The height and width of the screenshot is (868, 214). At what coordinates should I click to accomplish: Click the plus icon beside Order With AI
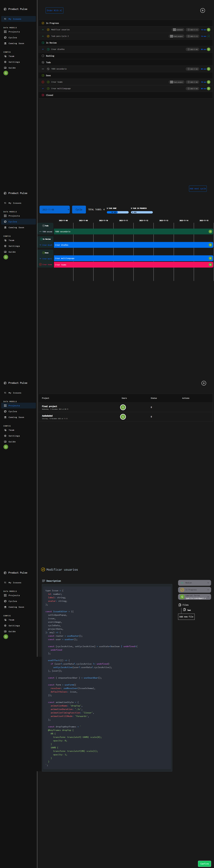[x=203, y=10]
